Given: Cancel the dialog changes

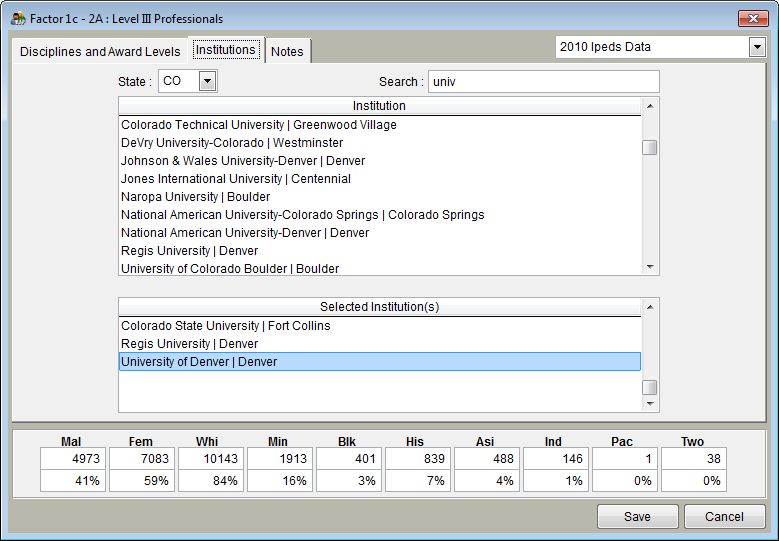Looking at the screenshot, I should pyautogui.click(x=724, y=517).
